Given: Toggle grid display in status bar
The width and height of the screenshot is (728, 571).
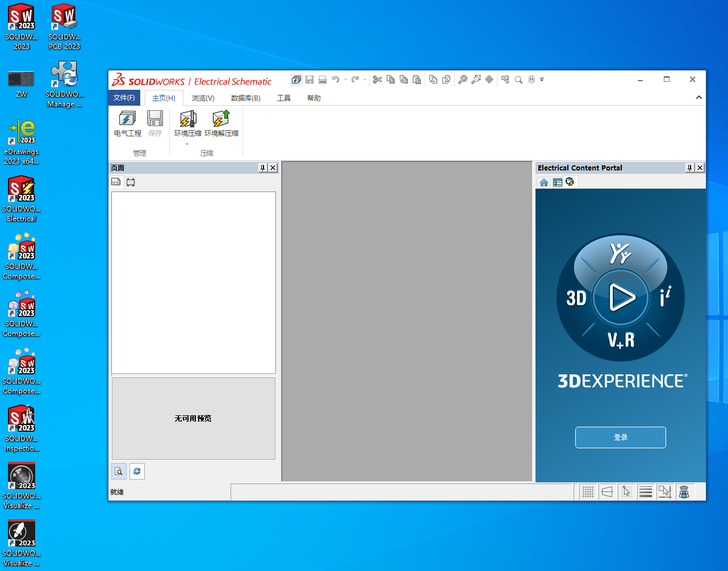Looking at the screenshot, I should coord(588,492).
